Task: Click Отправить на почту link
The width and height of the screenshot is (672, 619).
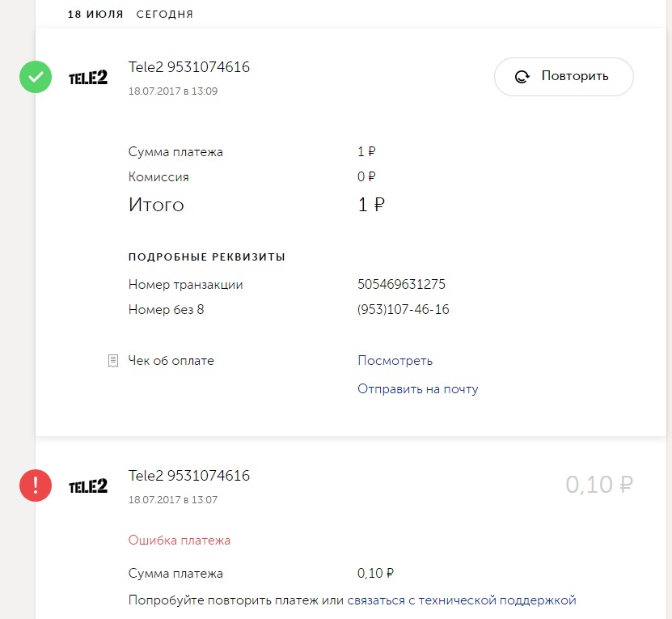Action: pos(417,389)
